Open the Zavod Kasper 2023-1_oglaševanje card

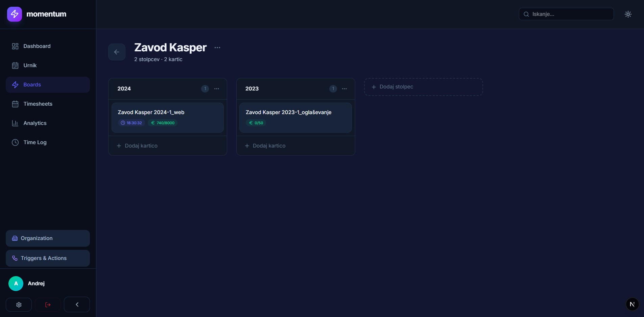(288, 112)
